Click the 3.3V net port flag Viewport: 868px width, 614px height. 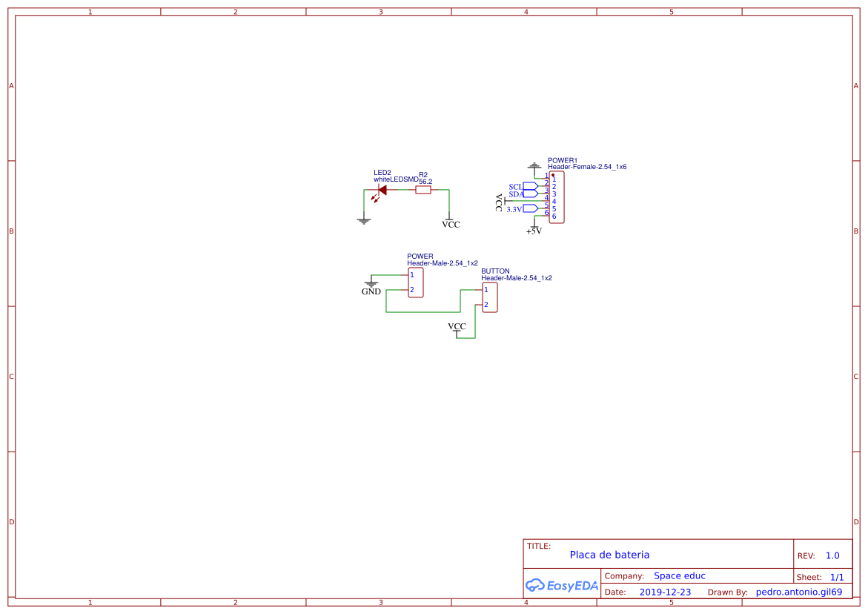click(x=530, y=209)
